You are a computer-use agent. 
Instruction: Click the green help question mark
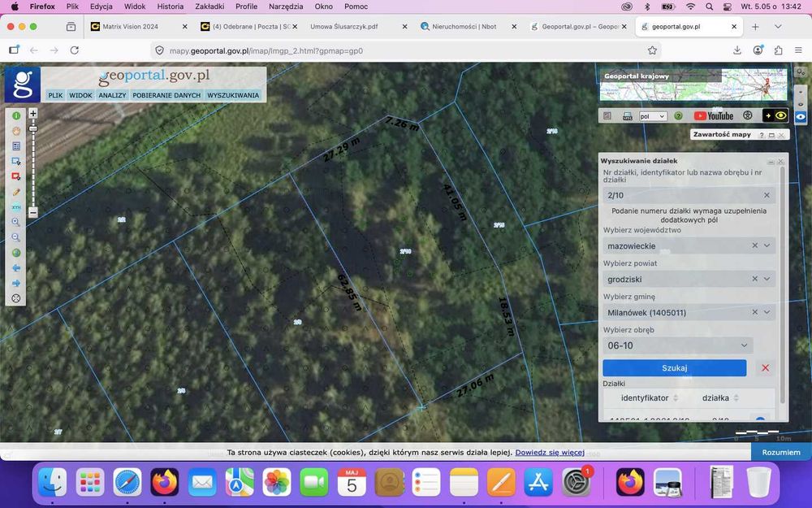pyautogui.click(x=678, y=116)
